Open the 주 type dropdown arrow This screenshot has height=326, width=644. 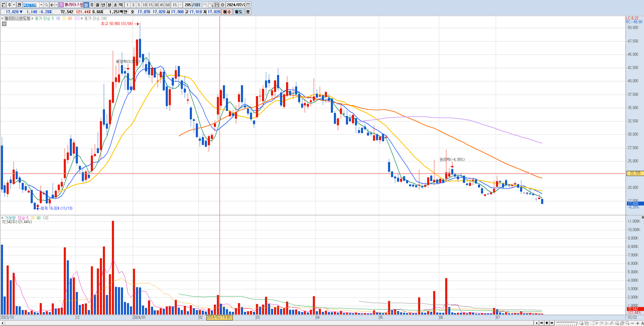(14, 5)
